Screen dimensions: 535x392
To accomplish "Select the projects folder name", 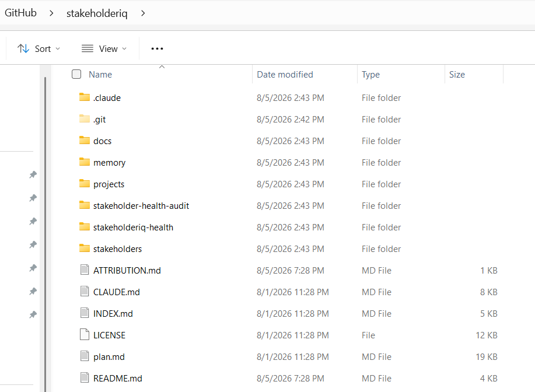I will pos(109,184).
